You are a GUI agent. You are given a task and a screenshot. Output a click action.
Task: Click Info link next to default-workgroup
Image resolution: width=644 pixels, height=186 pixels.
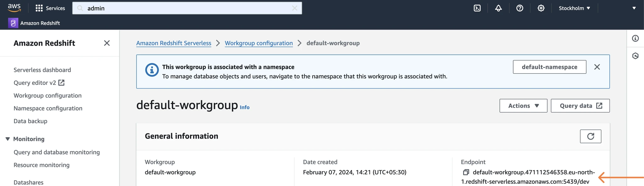click(245, 107)
